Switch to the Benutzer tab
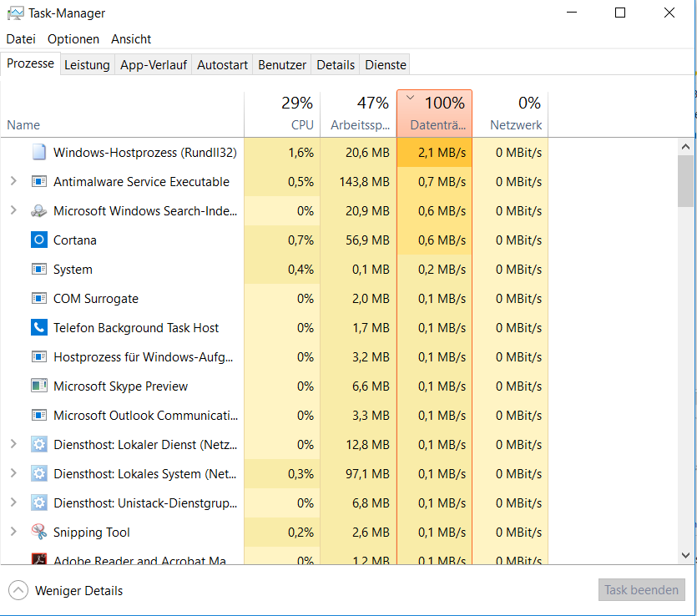Screen dimensions: 697x616 coord(282,65)
